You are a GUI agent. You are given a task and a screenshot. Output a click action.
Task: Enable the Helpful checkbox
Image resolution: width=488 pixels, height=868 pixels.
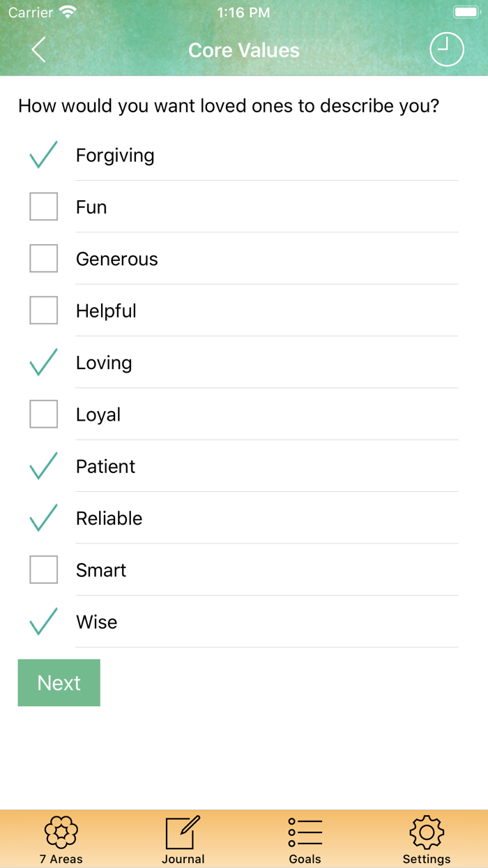coord(43,310)
